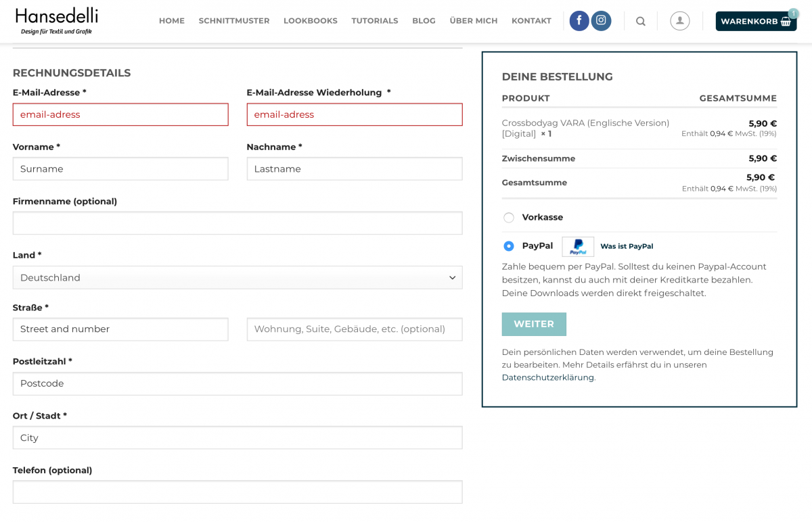Open the 'Was ist PayPal' link
Viewport: 812px width, 522px height.
pyautogui.click(x=627, y=246)
